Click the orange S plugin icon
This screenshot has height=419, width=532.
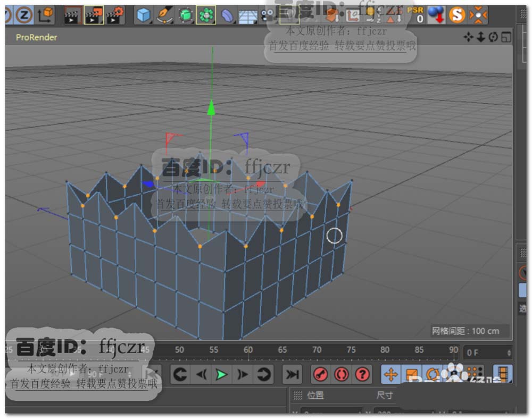tap(456, 14)
